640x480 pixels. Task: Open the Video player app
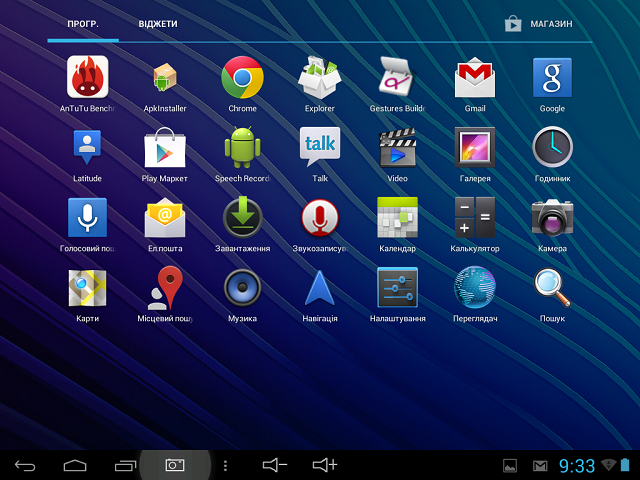pos(397,148)
